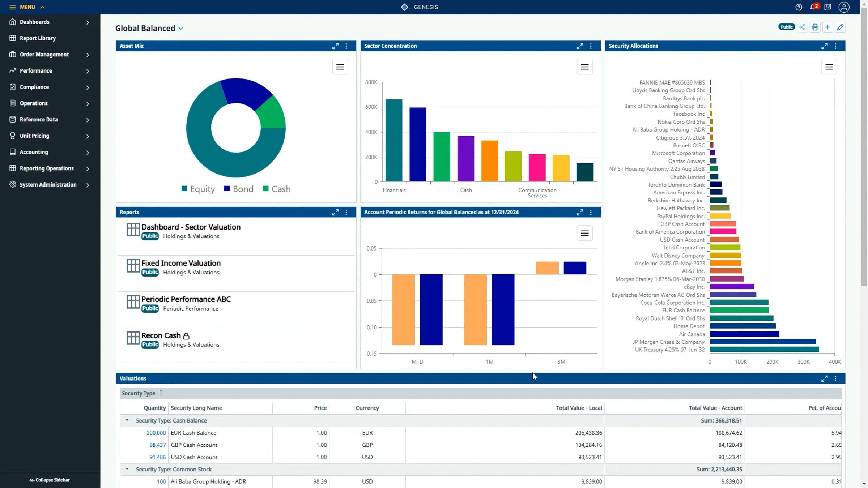The height and width of the screenshot is (488, 868).
Task: Open notifications via the bell icon
Action: point(812,7)
